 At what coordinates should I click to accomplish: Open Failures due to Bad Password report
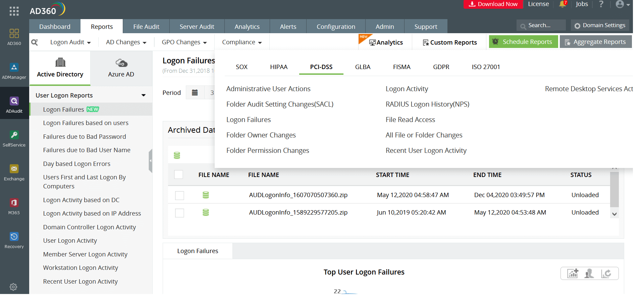(85, 137)
